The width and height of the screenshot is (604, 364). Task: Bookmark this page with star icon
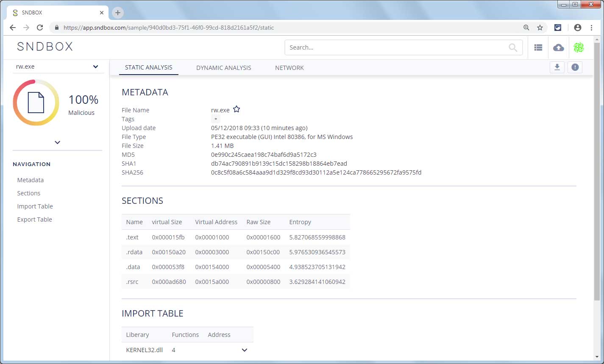coord(540,28)
